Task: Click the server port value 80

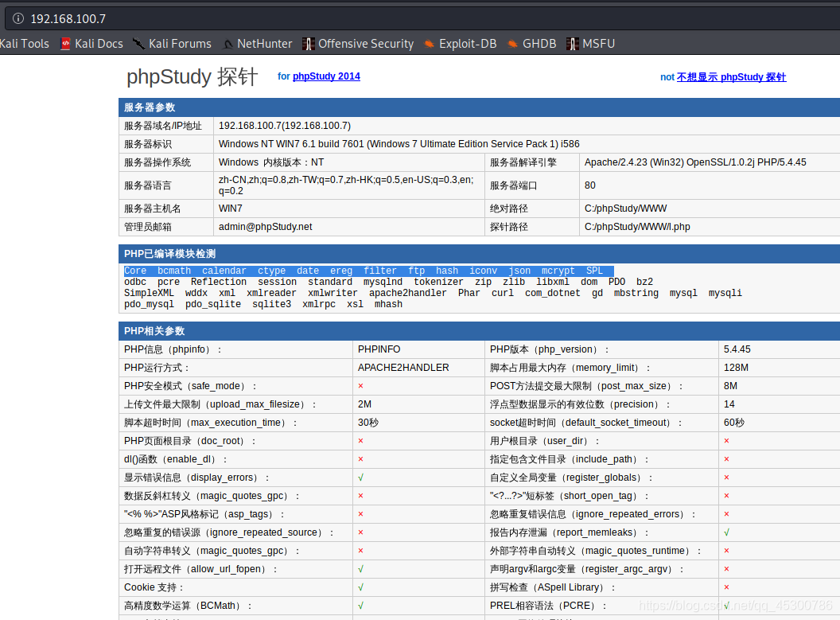Action: tap(589, 185)
